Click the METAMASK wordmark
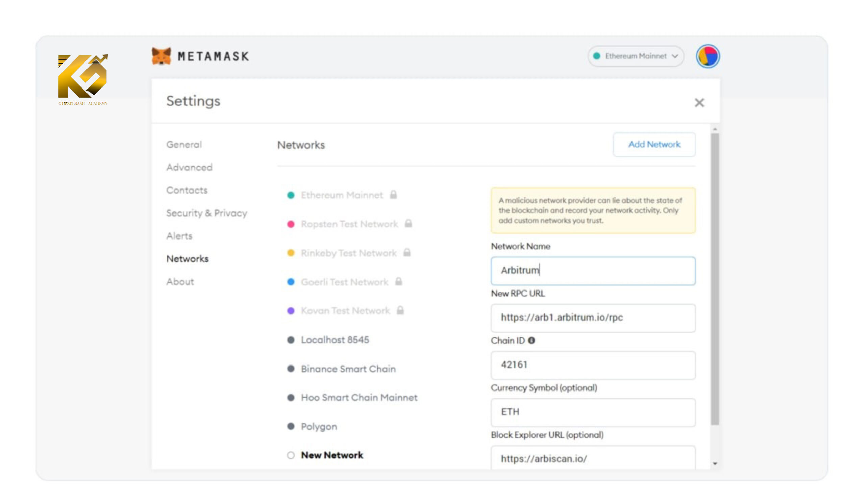The width and height of the screenshot is (865, 504). pyautogui.click(x=213, y=56)
